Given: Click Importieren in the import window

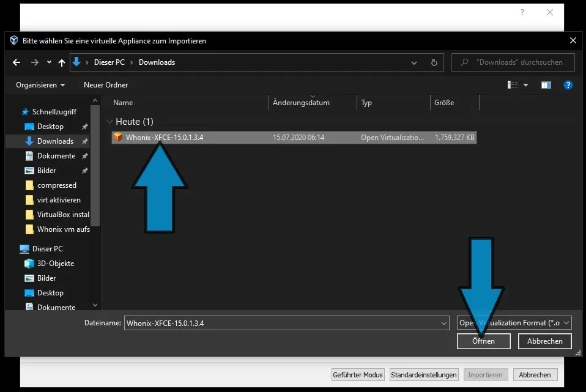Looking at the screenshot, I should [x=485, y=375].
